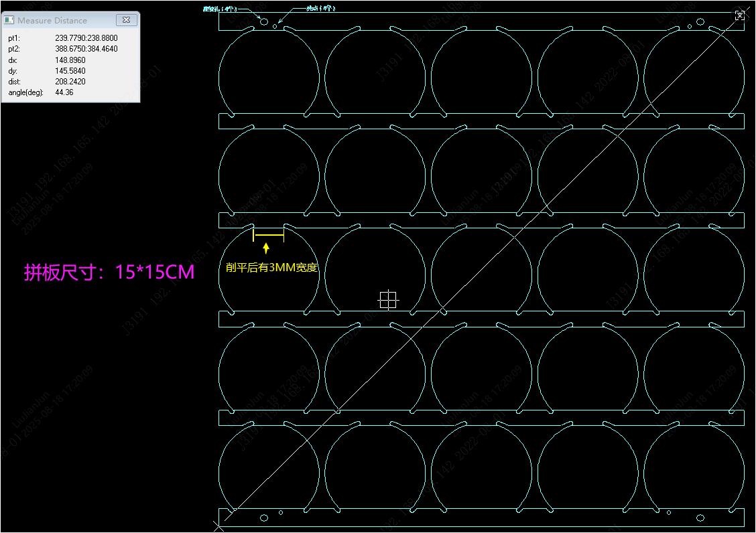Click the 'dy:' label
The image size is (756, 533).
click(x=13, y=71)
